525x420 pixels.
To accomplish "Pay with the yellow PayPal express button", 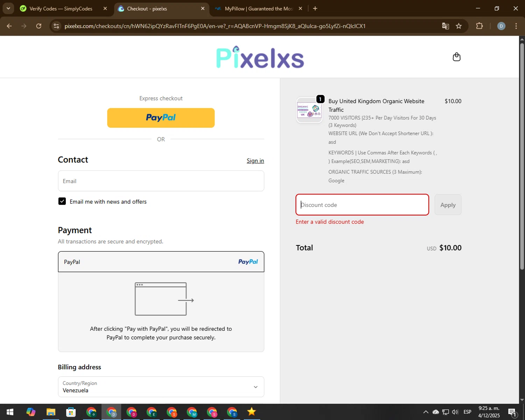I will pyautogui.click(x=161, y=118).
